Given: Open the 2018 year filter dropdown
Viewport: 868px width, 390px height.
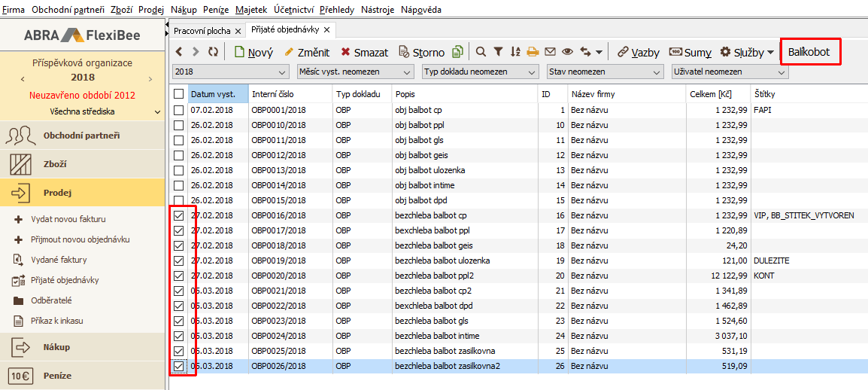Looking at the screenshot, I should pos(231,72).
